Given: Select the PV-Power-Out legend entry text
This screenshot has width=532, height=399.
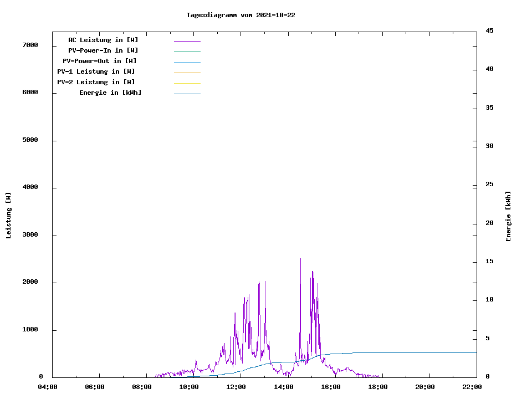Looking at the screenshot, I should click(x=100, y=61).
